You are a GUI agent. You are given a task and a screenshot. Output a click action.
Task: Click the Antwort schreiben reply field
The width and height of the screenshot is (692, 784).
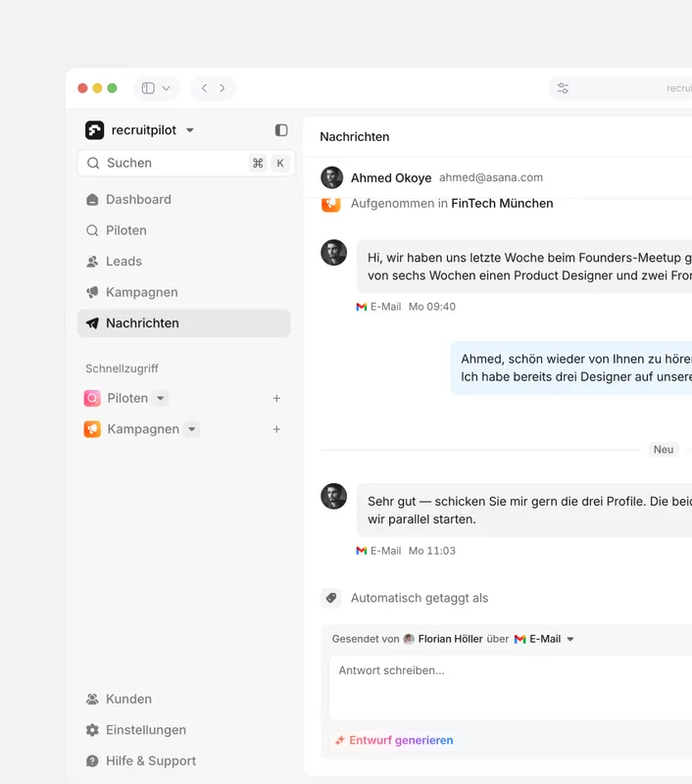[511, 688]
